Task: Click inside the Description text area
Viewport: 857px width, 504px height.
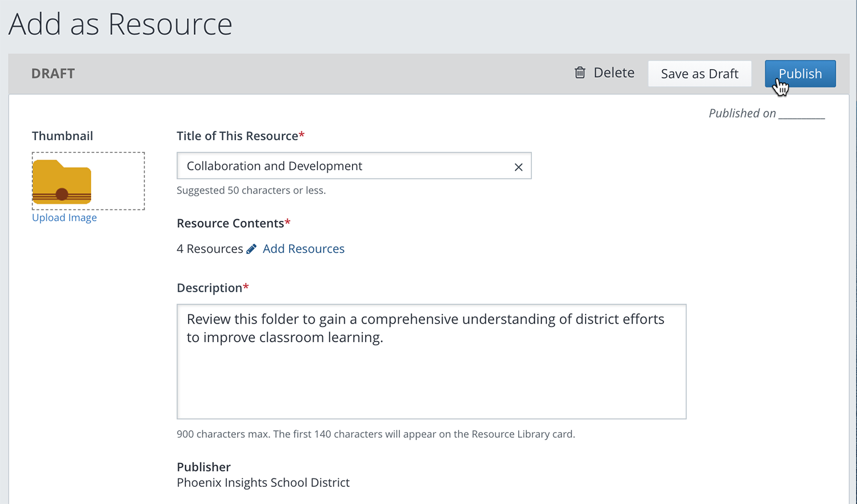Action: tap(431, 361)
